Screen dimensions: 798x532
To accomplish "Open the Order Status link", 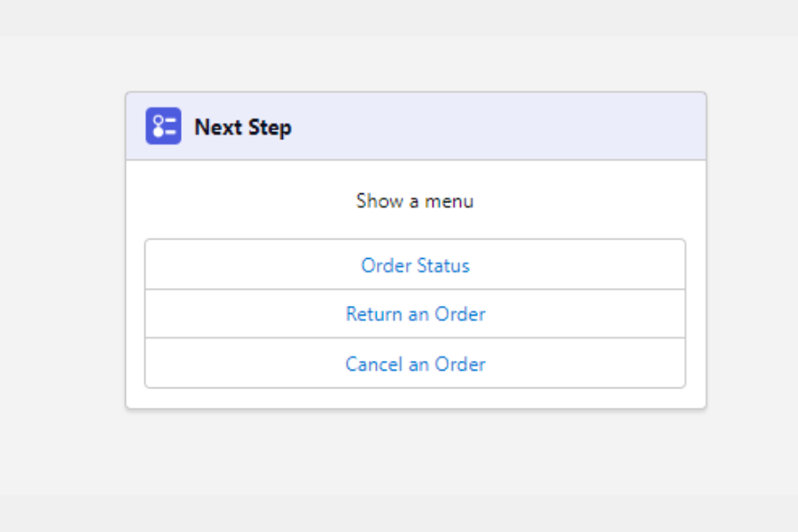I will [x=415, y=265].
